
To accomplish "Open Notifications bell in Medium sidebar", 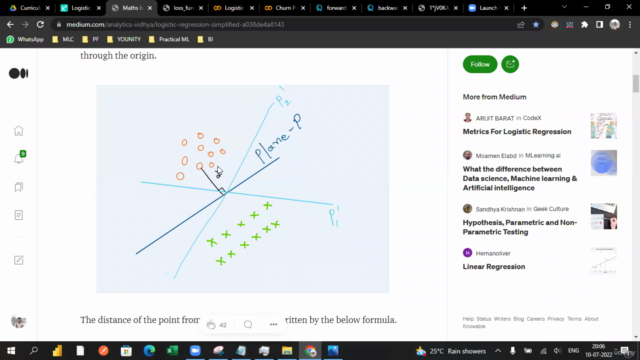I will point(19,158).
